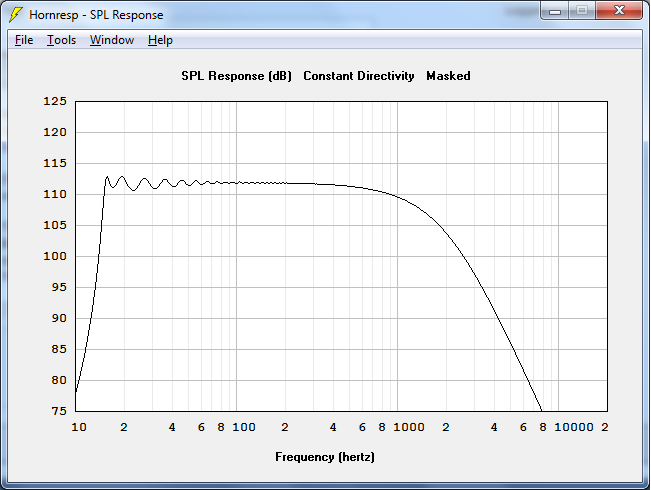This screenshot has width=651, height=490.
Task: Minimize the Hornresp window
Action: point(555,11)
